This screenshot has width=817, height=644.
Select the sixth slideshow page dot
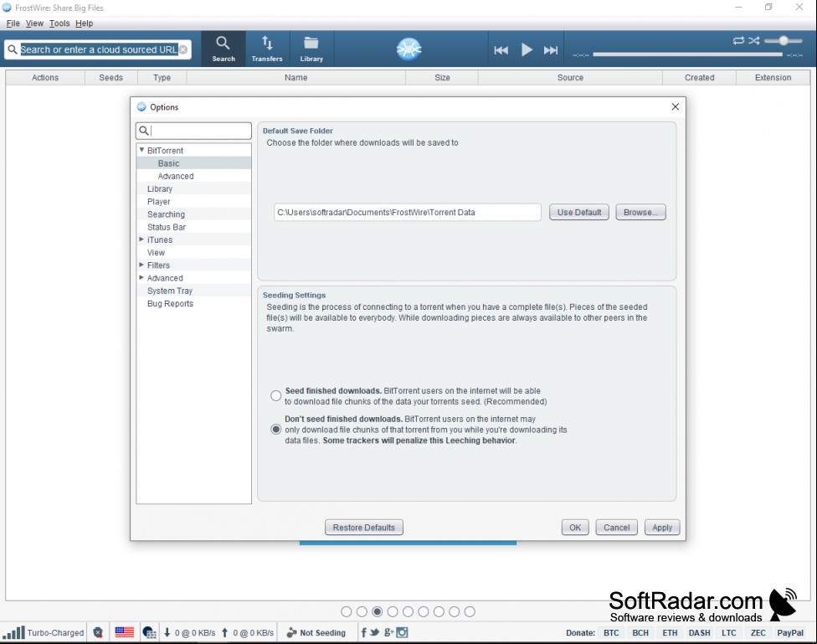424,611
